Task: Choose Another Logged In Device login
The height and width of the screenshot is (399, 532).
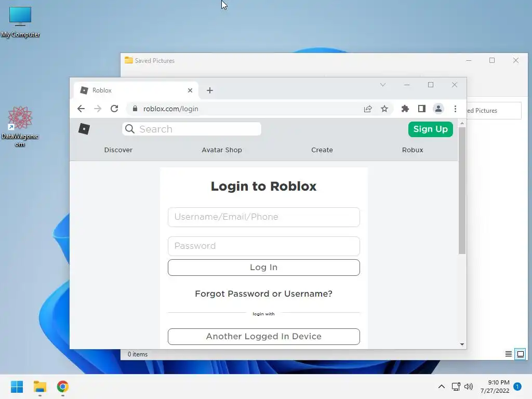Action: [263, 336]
